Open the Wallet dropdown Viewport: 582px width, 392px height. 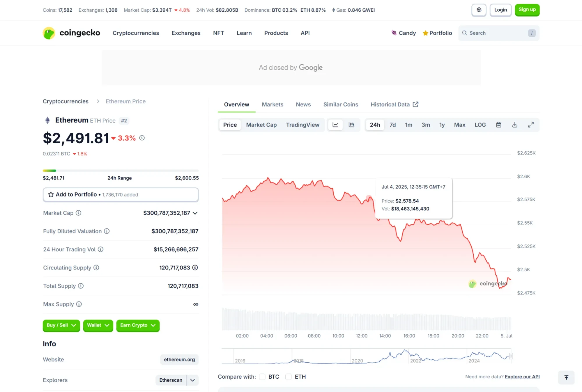(98, 325)
